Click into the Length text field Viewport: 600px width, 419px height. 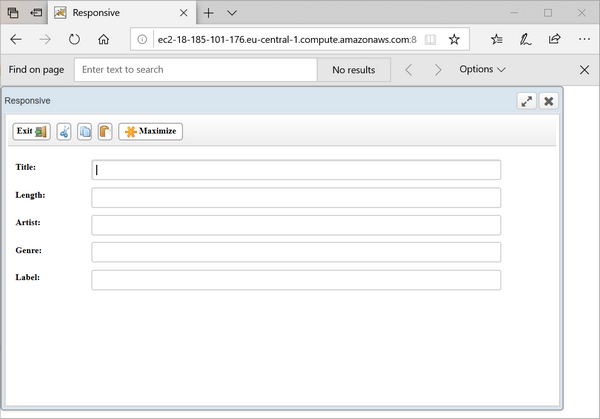tap(296, 197)
